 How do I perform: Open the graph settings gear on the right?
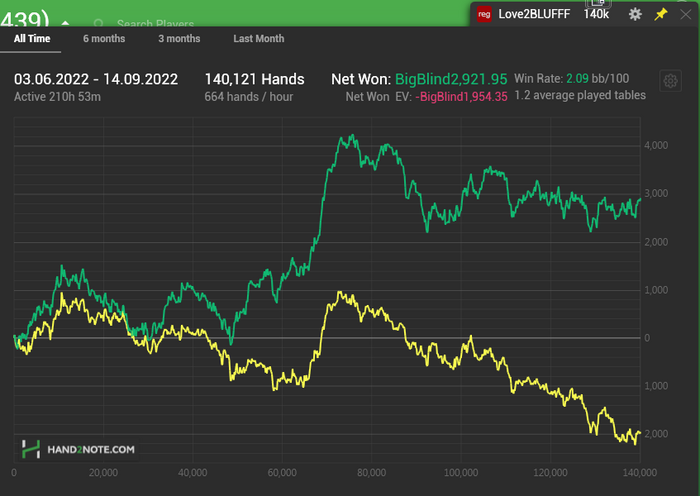(670, 81)
